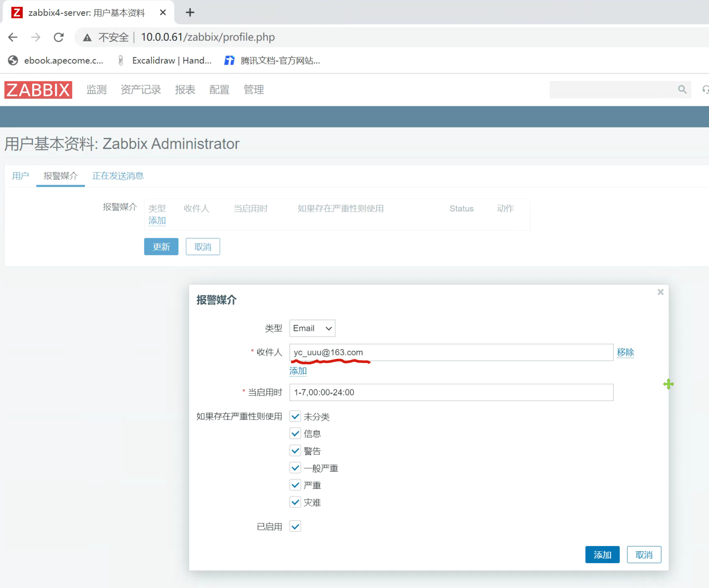
Task: Open a new browser tab
Action: tap(190, 13)
